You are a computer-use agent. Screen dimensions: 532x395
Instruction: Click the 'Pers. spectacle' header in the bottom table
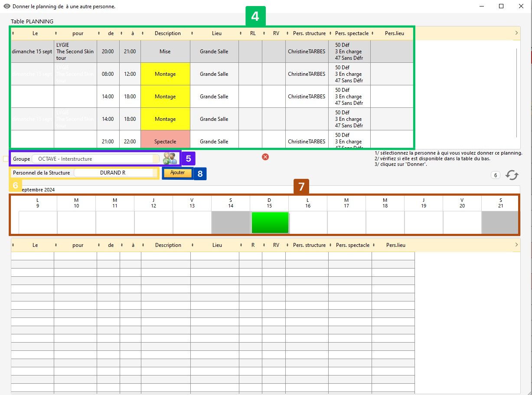point(352,245)
